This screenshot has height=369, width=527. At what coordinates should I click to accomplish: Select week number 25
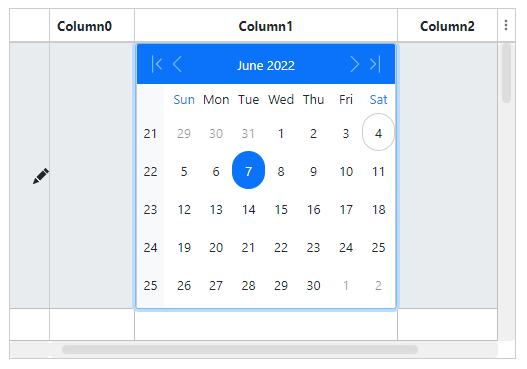(x=150, y=286)
